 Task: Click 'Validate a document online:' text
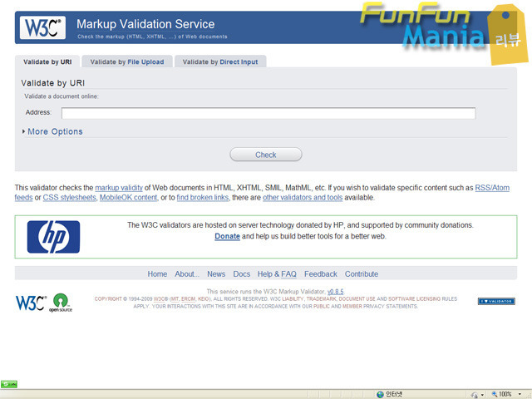click(62, 96)
